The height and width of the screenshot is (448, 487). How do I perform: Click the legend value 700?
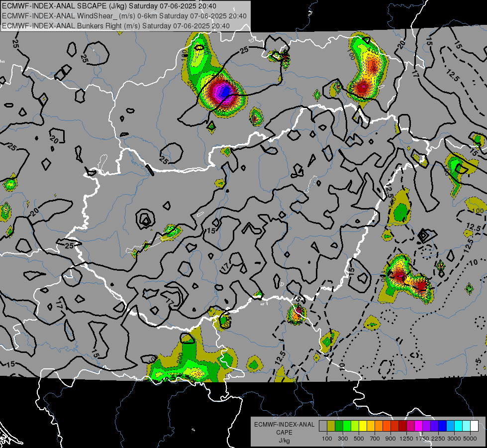click(375, 439)
